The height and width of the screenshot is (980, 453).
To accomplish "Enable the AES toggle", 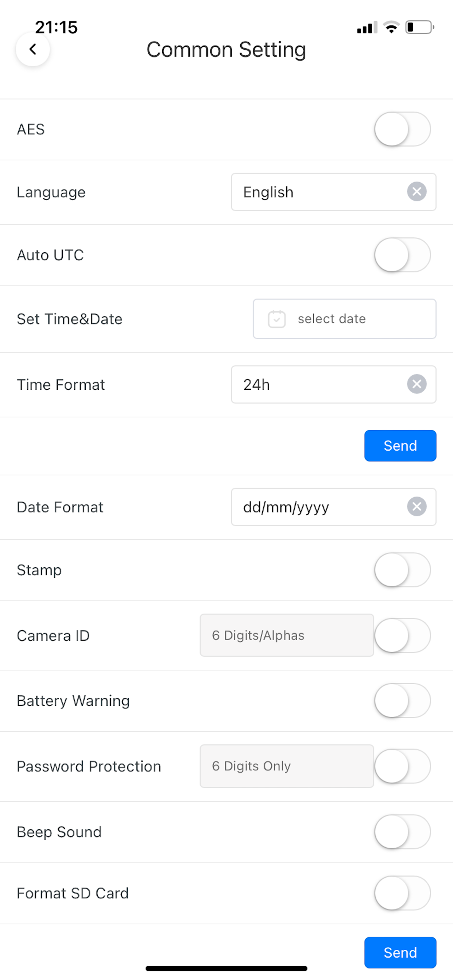I will tap(402, 129).
